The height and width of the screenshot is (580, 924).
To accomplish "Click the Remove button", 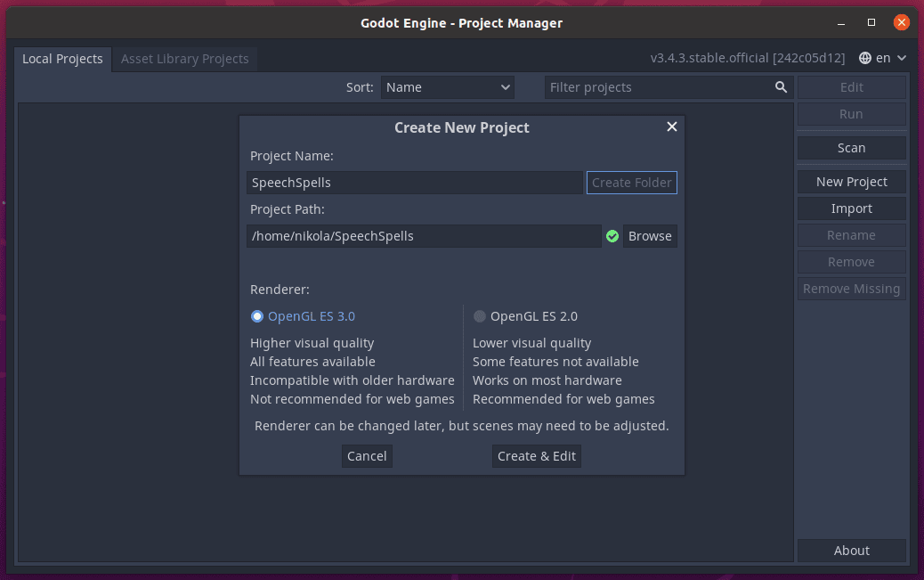I will click(852, 262).
